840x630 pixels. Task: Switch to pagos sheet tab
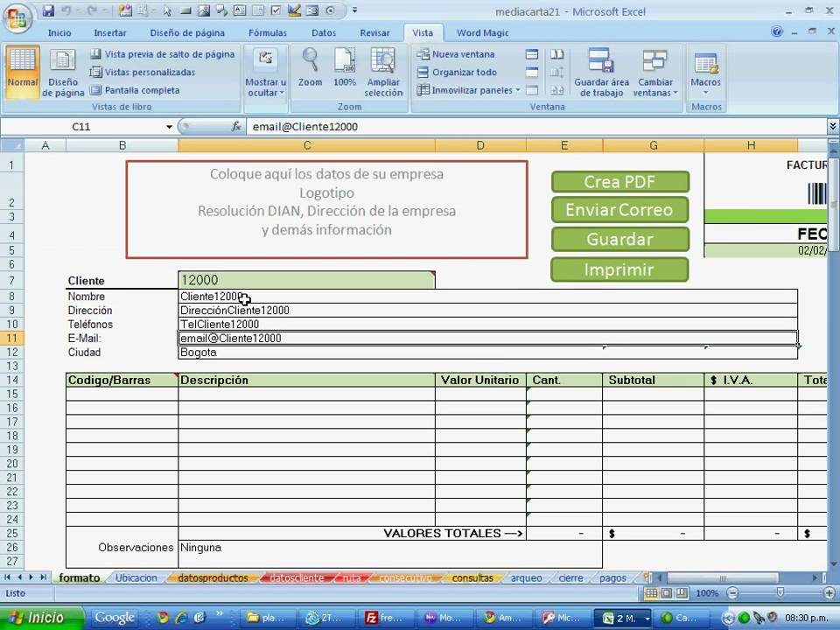(612, 578)
